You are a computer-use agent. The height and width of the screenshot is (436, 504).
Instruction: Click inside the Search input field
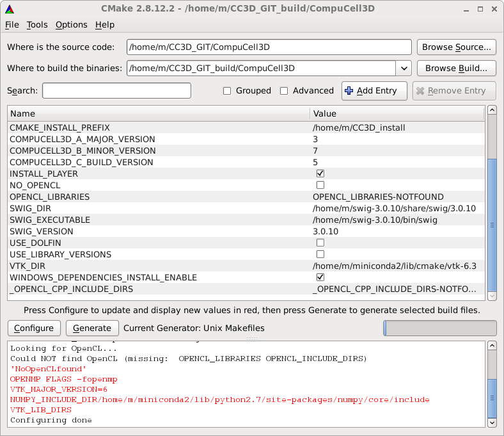(116, 91)
